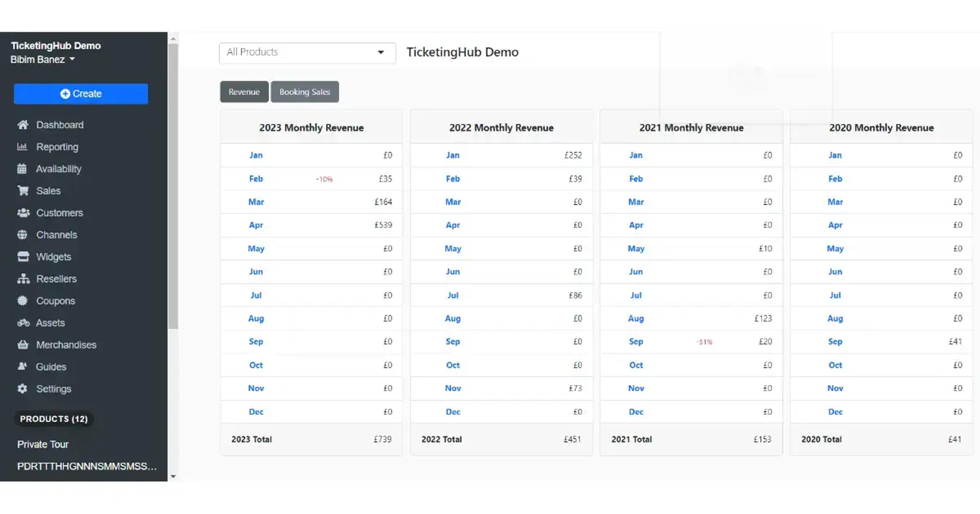Click the Availability calendar icon
This screenshot has height=514, width=980.
tap(22, 169)
